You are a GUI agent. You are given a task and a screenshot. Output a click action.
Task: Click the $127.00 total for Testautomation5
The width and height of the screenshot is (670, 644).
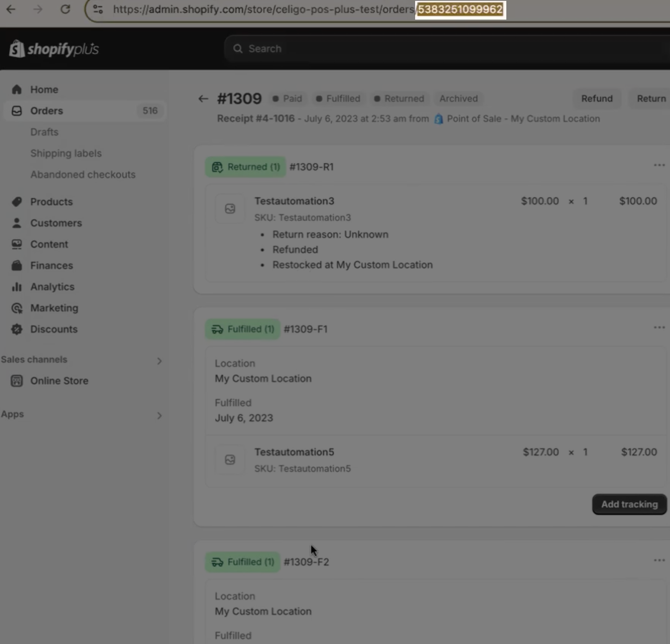[639, 452]
